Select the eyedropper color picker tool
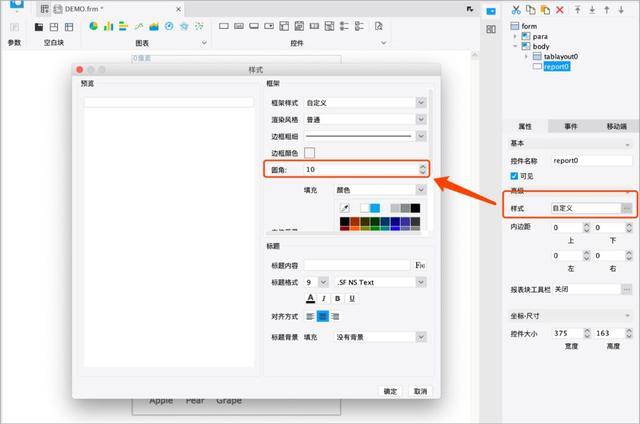The image size is (640, 424). pyautogui.click(x=345, y=208)
